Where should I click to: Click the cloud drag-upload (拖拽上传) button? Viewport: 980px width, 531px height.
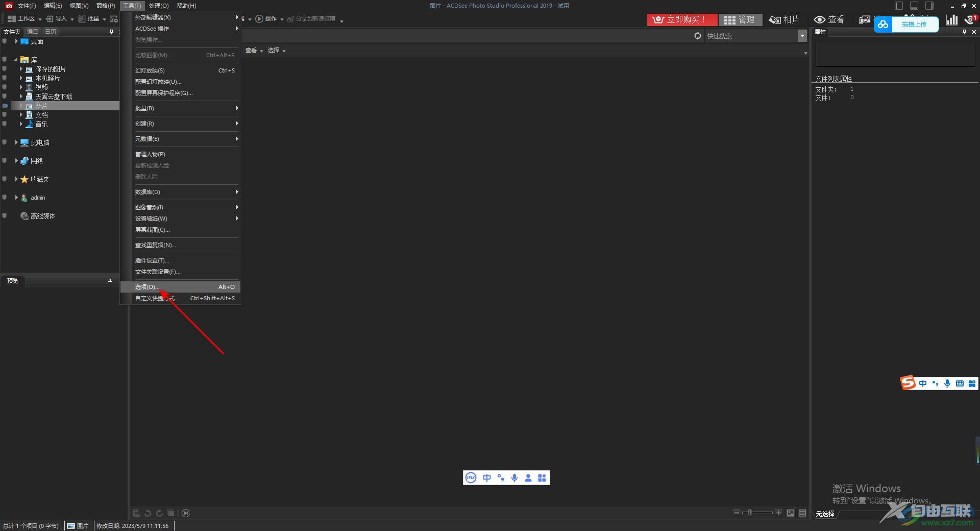point(906,24)
